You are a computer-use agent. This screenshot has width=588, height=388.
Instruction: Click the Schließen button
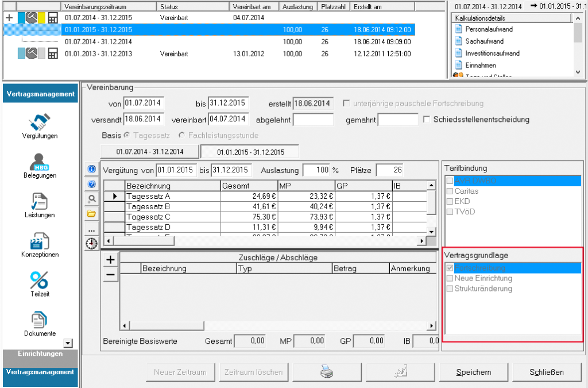pos(547,372)
